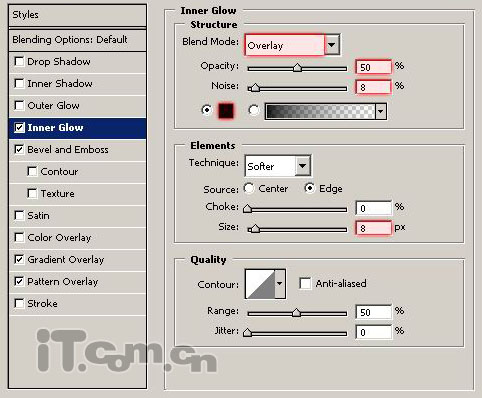Uncheck the Gradient Overlay checkbox

[19, 259]
